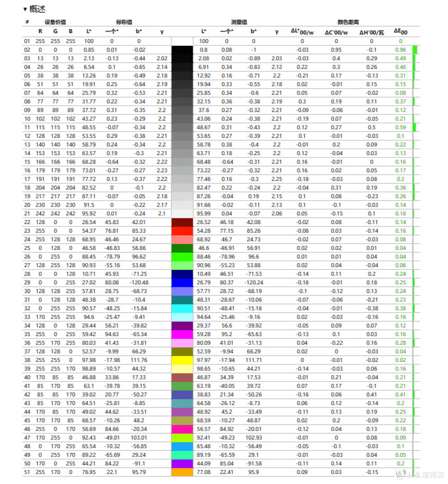Click measured a* value -78.96 in row 26
Screen dimensions: 448x484
226,257
